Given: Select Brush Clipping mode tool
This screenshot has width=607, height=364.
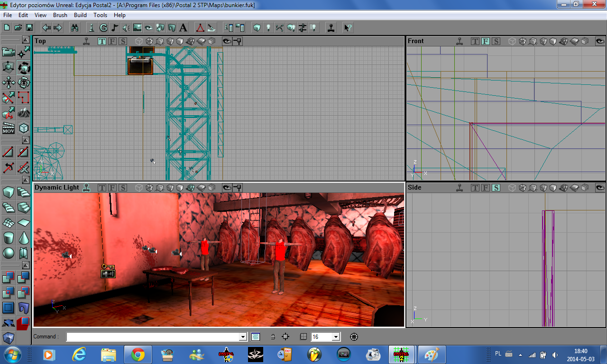Looking at the screenshot, I should [x=8, y=98].
